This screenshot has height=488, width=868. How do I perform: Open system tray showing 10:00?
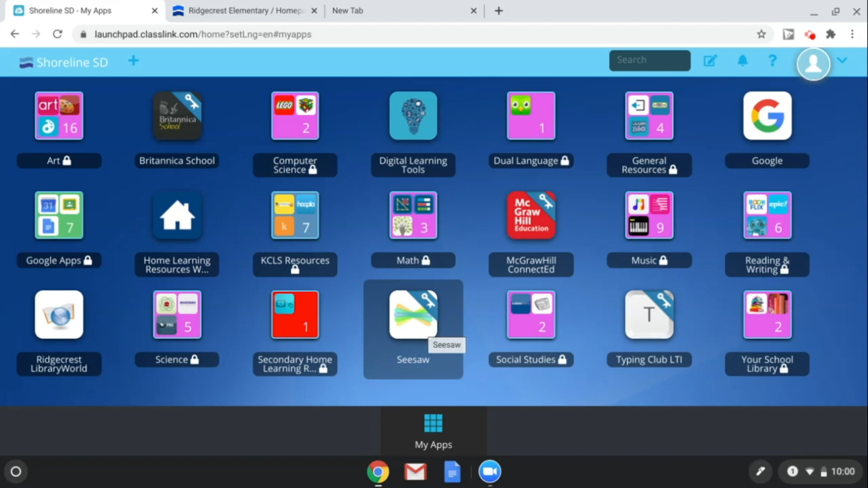pos(821,471)
